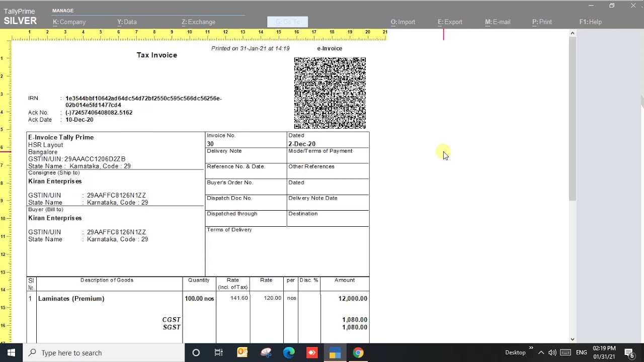
Task: Click the e-Invoice QR code
Action: (x=330, y=93)
